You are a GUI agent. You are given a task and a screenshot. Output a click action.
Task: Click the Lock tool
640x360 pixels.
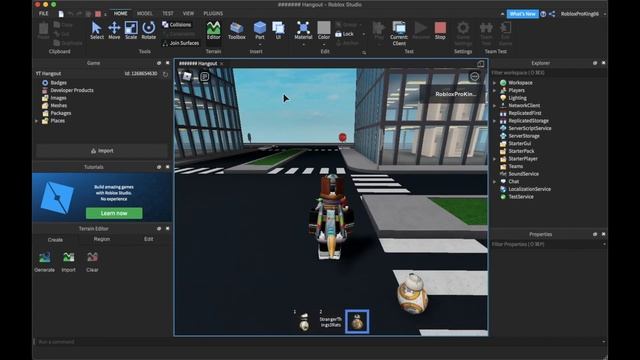344,34
